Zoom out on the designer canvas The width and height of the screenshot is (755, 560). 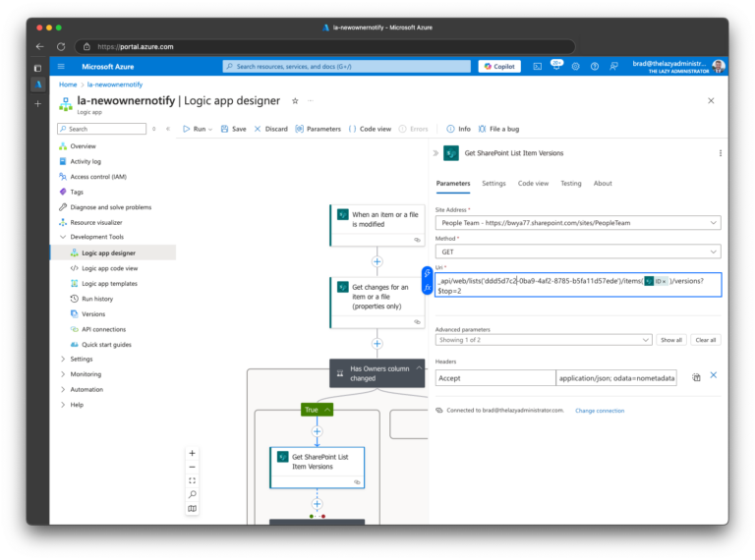(192, 467)
